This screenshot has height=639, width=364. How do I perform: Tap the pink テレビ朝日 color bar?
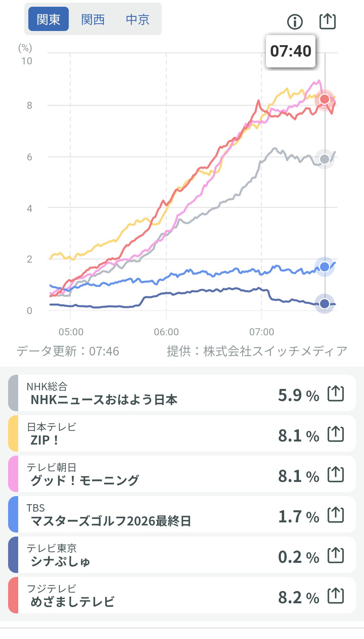pyautogui.click(x=13, y=474)
